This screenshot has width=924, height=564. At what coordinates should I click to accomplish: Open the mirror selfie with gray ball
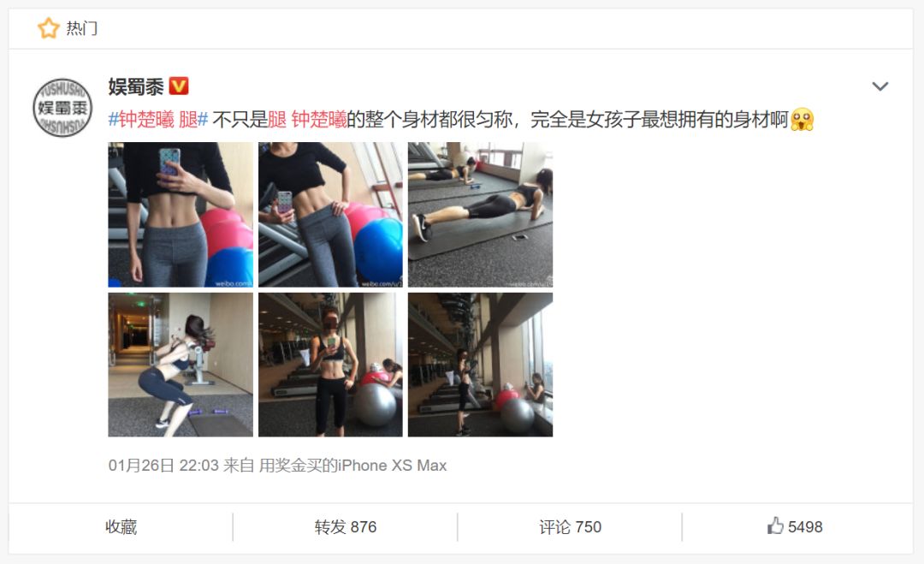click(330, 365)
